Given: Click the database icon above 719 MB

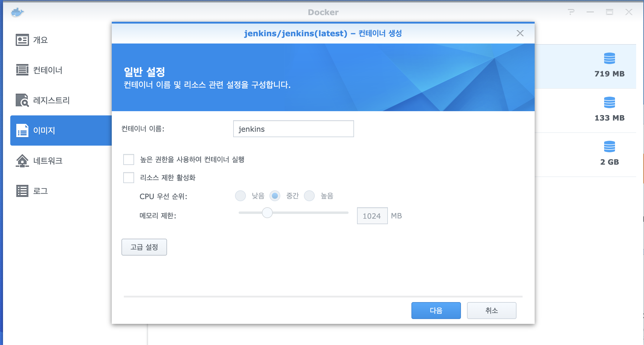Looking at the screenshot, I should (x=609, y=58).
